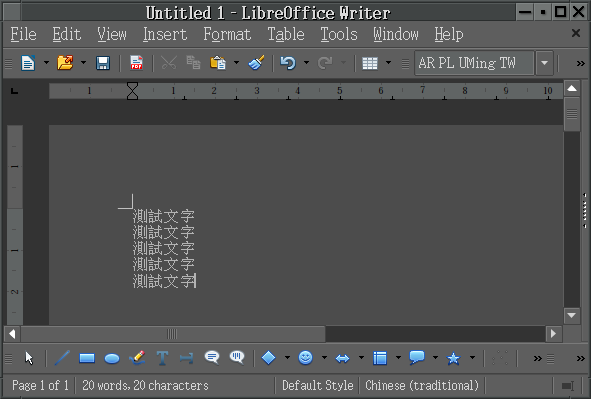
Task: Select the Callouts speech bubble tool
Action: coord(212,358)
